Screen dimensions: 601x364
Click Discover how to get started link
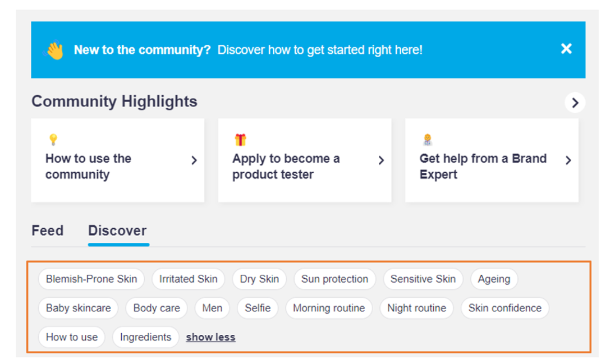click(x=320, y=50)
